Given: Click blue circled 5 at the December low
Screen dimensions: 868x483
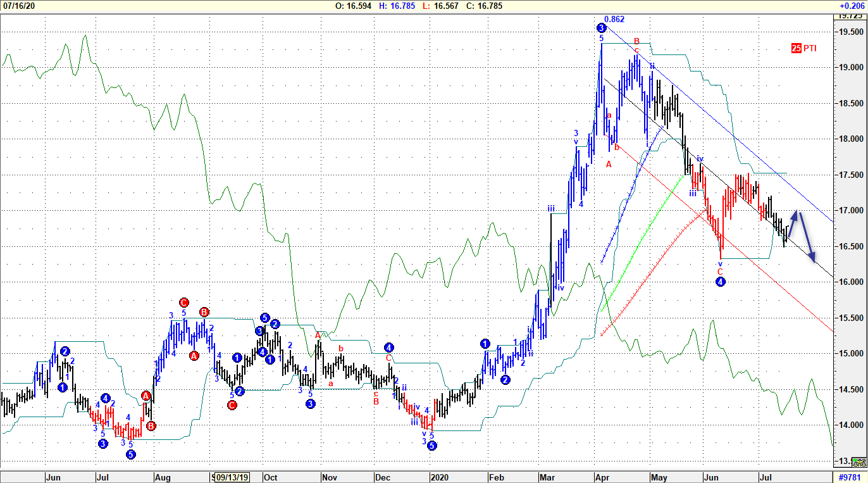Looking at the screenshot, I should pos(431,445).
